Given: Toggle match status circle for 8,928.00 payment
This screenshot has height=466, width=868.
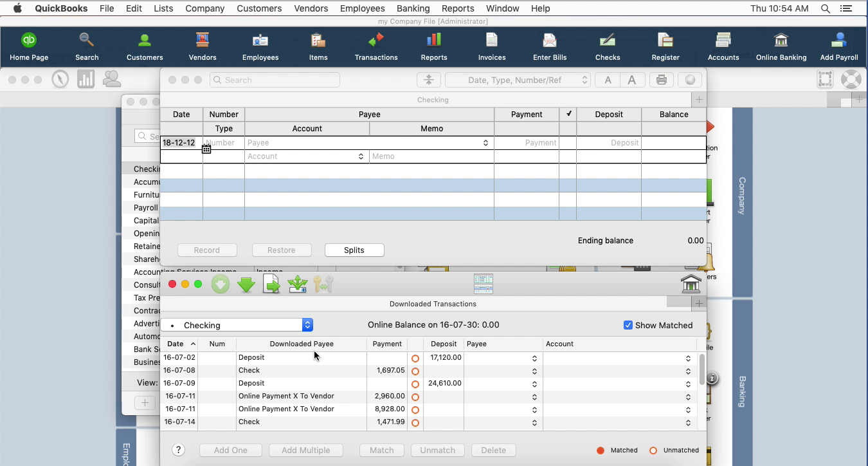Looking at the screenshot, I should 415,410.
